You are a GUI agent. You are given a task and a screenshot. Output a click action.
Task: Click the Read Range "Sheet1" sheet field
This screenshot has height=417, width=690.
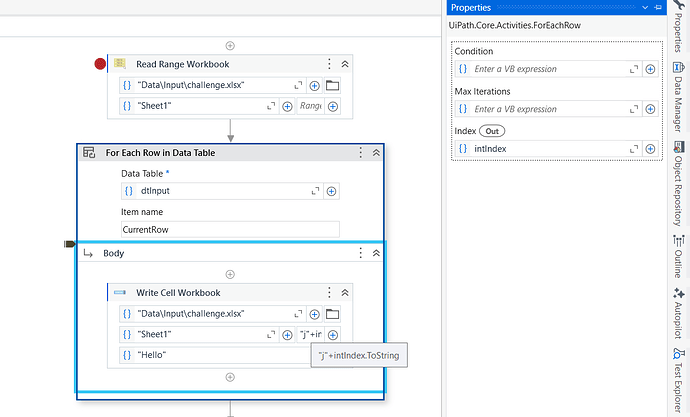(199, 106)
